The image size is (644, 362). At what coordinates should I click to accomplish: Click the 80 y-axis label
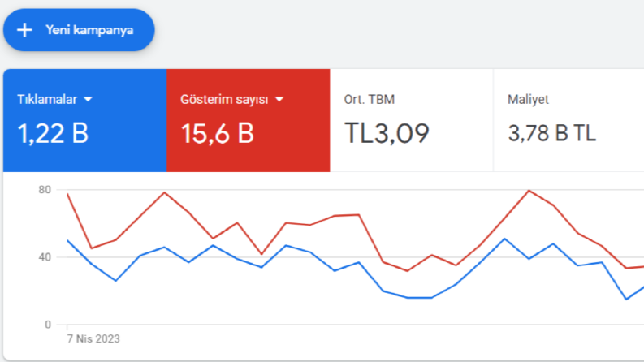pyautogui.click(x=45, y=190)
